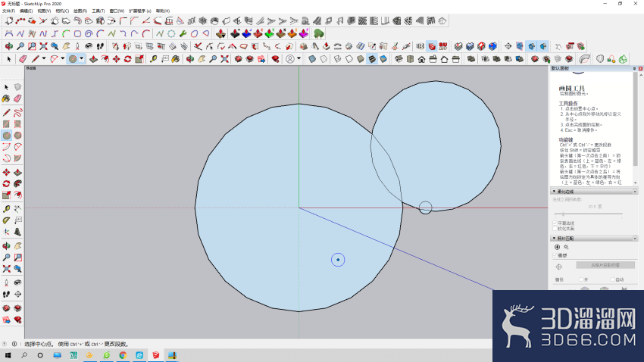The image size is (644, 362).
Task: Select the Axes tool in left toolbox
Action: pos(6,232)
